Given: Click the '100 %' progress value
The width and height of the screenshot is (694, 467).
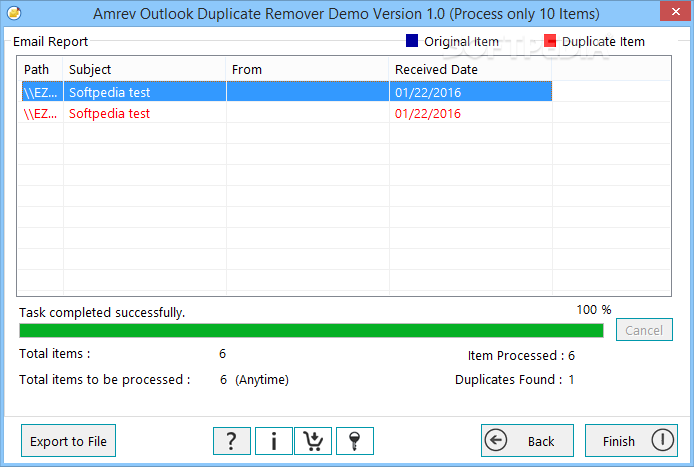Looking at the screenshot, I should [x=594, y=309].
